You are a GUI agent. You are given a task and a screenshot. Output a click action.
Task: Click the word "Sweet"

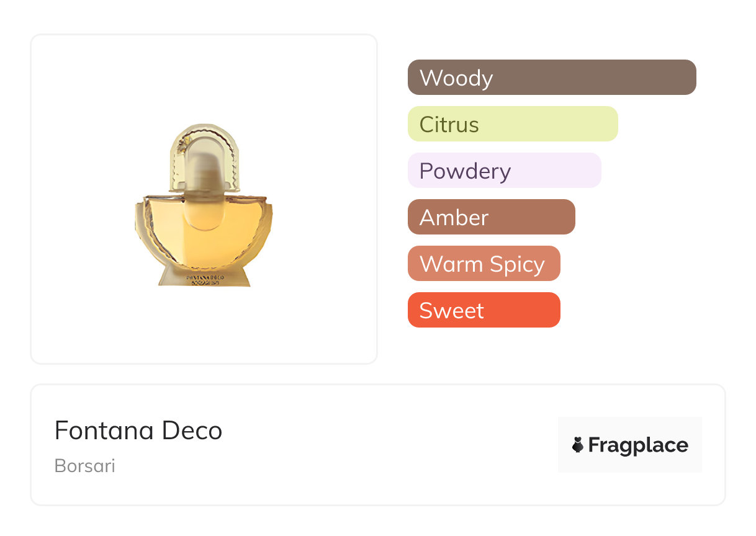pos(451,311)
